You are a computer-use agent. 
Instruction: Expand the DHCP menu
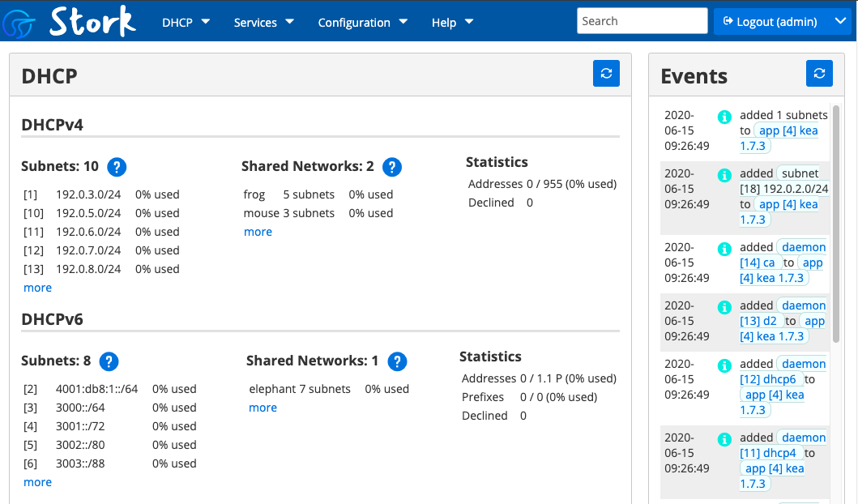click(x=186, y=23)
